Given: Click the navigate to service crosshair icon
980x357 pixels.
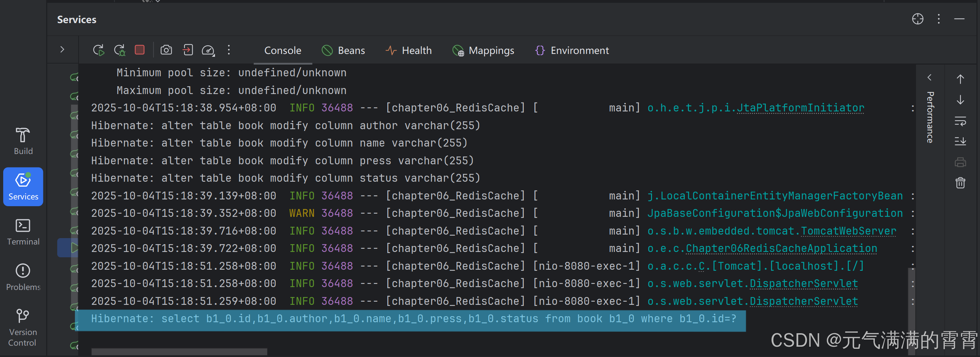Looking at the screenshot, I should pyautogui.click(x=917, y=18).
